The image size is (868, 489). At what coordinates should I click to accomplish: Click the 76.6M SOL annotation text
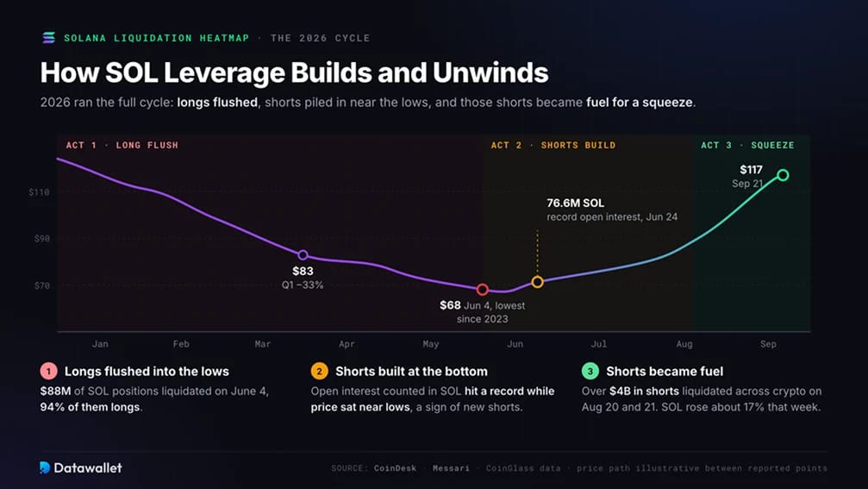(575, 204)
